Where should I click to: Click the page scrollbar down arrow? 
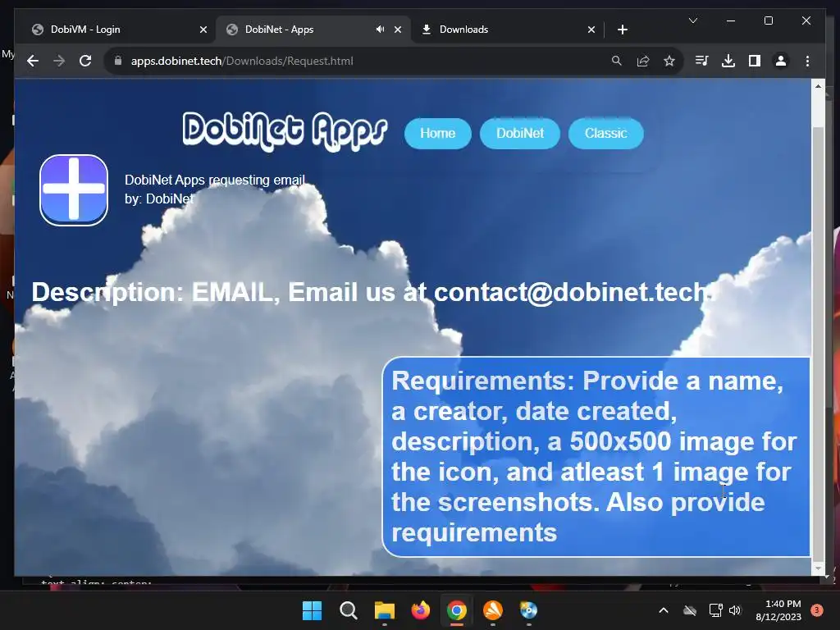point(818,568)
